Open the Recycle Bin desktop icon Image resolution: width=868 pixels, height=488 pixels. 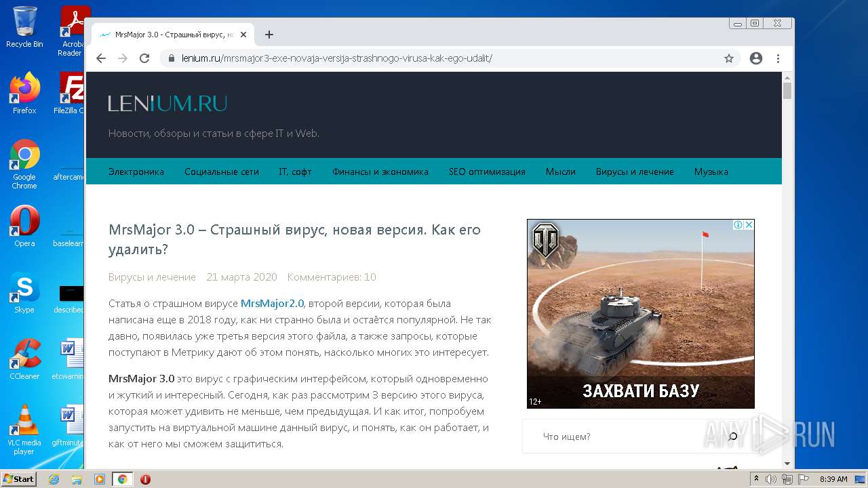pos(24,27)
